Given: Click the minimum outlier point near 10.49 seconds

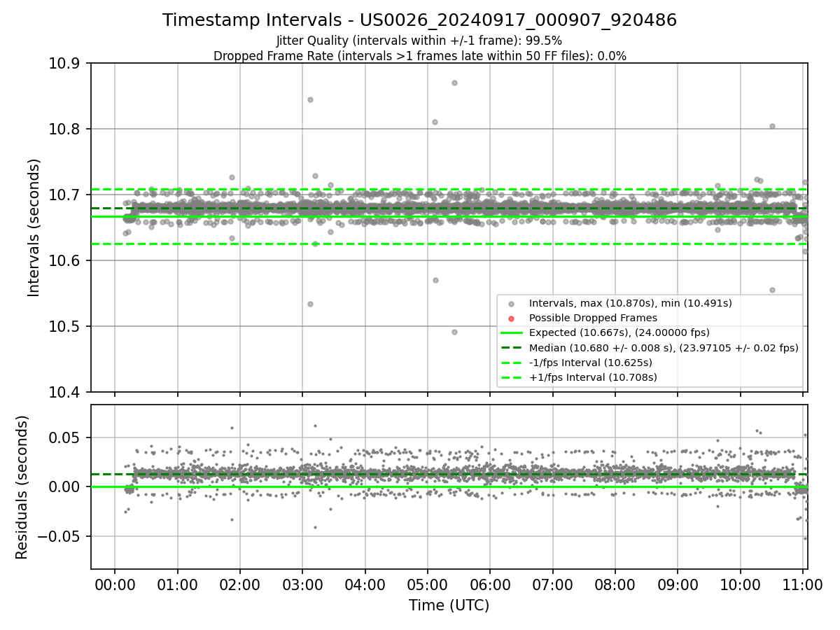Looking at the screenshot, I should pyautogui.click(x=454, y=332).
